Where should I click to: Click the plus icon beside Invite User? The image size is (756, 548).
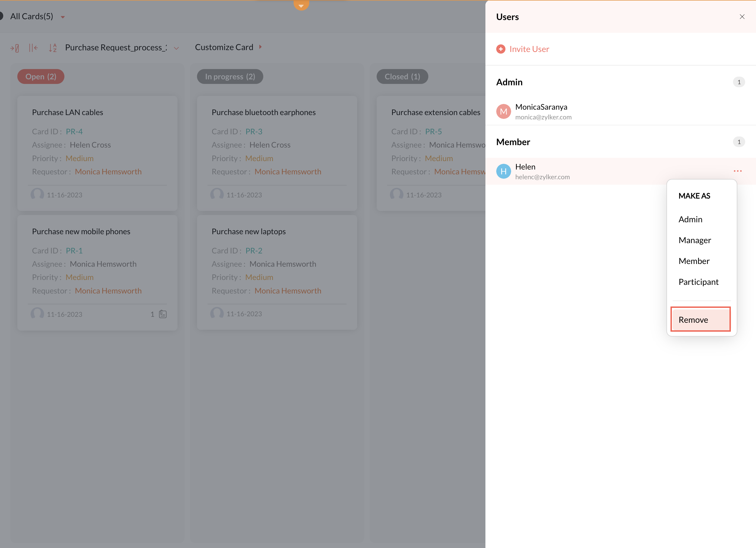point(501,49)
